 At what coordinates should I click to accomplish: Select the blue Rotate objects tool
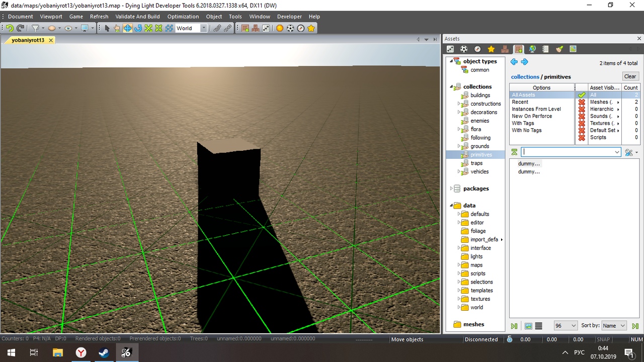pyautogui.click(x=138, y=28)
